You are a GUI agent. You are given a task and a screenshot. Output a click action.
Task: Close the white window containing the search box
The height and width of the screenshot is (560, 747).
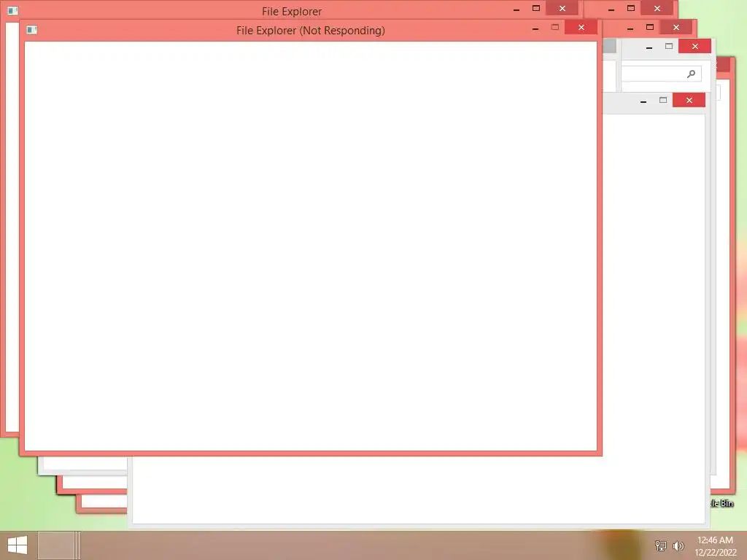tap(694, 46)
